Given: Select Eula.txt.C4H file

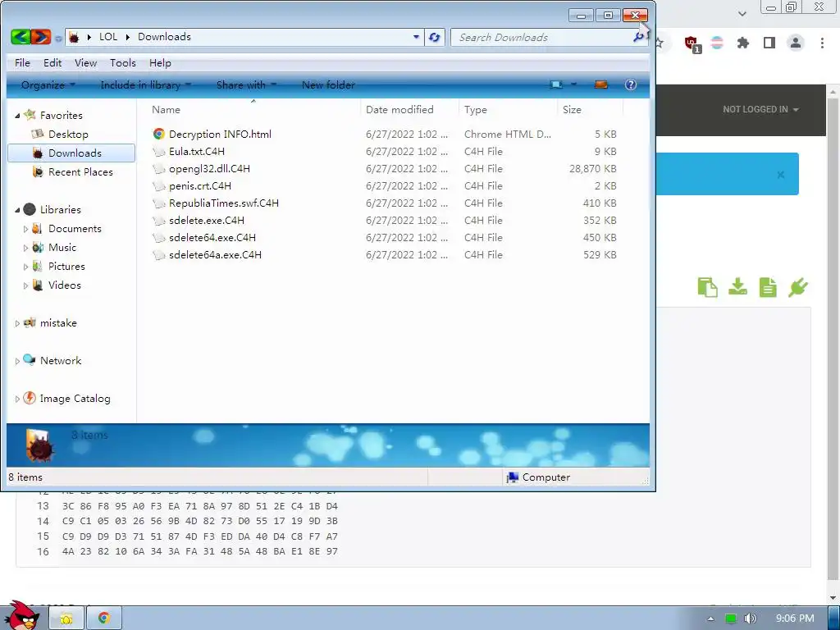Looking at the screenshot, I should point(197,151).
